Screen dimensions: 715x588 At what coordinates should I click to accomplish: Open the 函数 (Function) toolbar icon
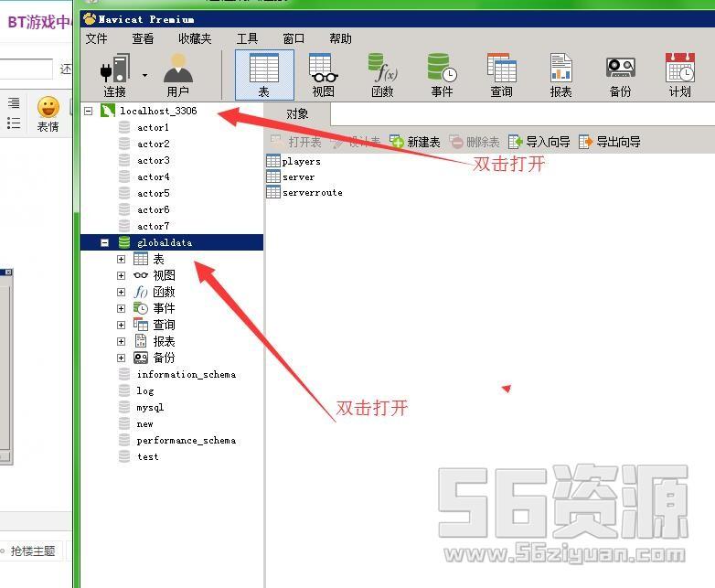point(382,73)
